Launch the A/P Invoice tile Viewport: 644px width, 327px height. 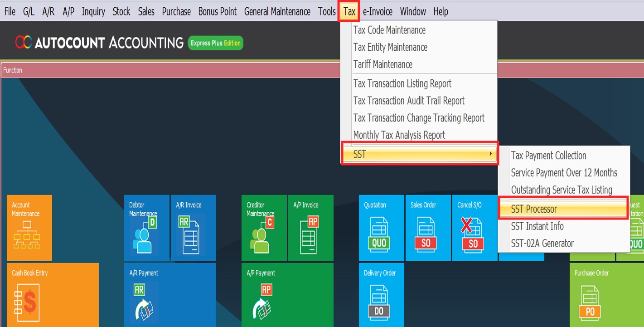click(x=310, y=228)
